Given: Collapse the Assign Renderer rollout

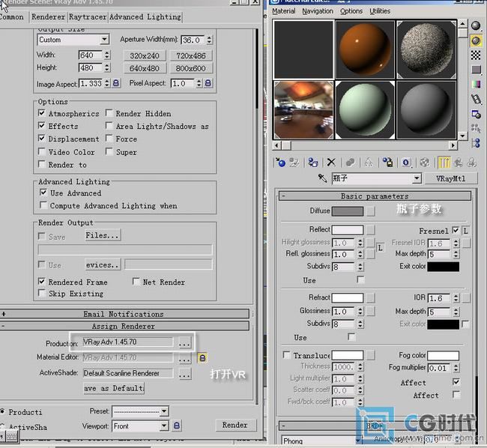Looking at the screenshot, I should pos(124,326).
